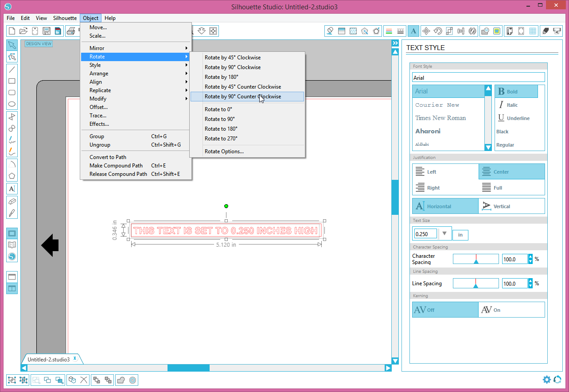Open the Fill Color paint bucket panel
This screenshot has width=569, height=392.
(x=330, y=31)
